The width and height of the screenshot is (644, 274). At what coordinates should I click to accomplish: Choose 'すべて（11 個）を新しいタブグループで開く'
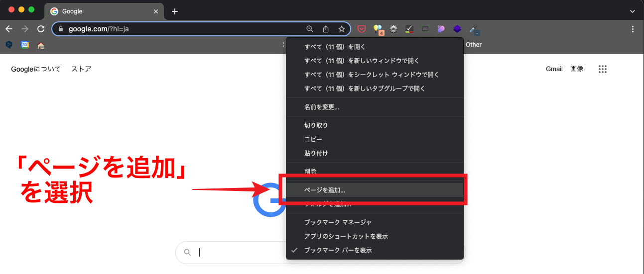(375, 89)
